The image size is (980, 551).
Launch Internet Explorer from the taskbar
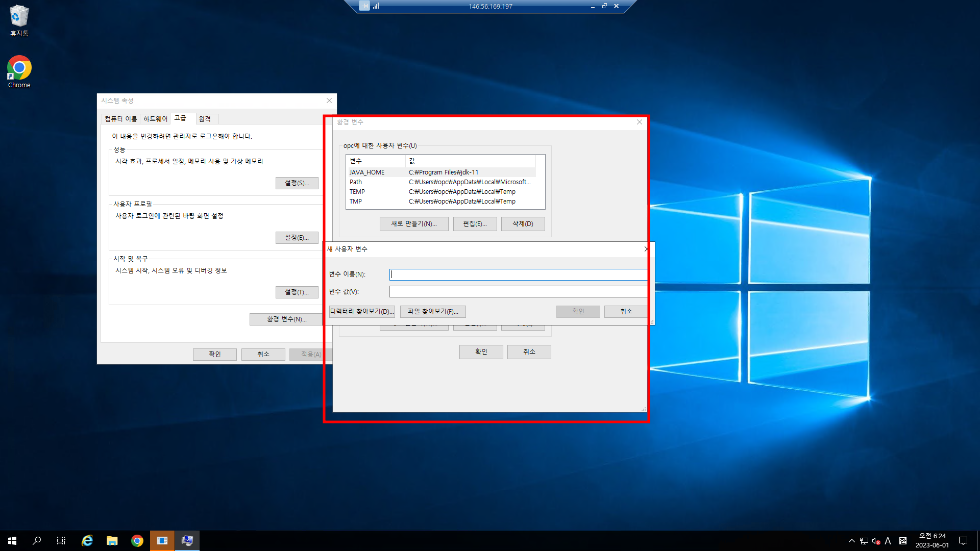[x=87, y=541]
